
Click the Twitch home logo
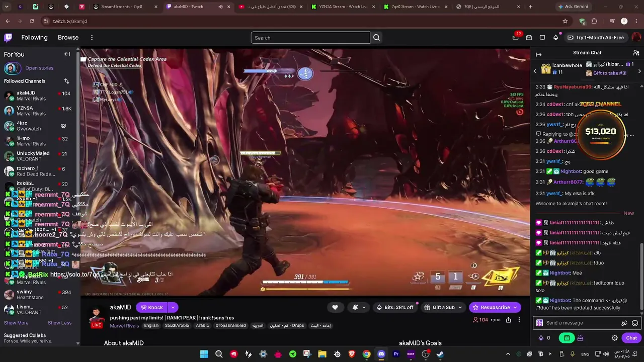[x=8, y=37]
